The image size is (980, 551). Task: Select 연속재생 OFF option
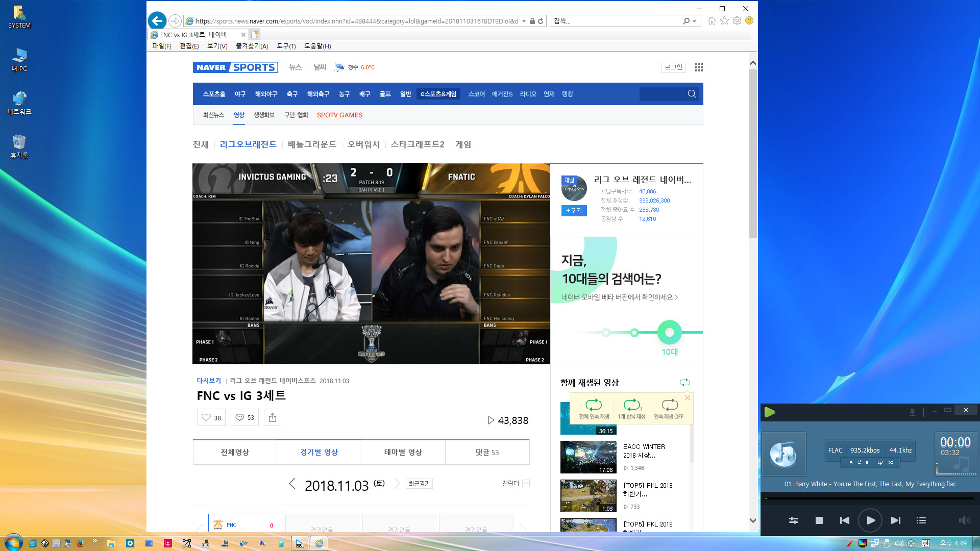[669, 409]
